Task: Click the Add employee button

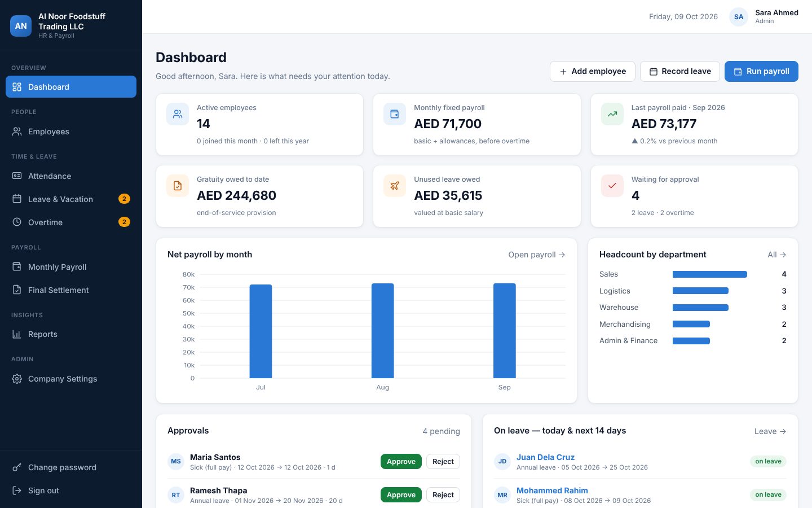Action: point(593,71)
